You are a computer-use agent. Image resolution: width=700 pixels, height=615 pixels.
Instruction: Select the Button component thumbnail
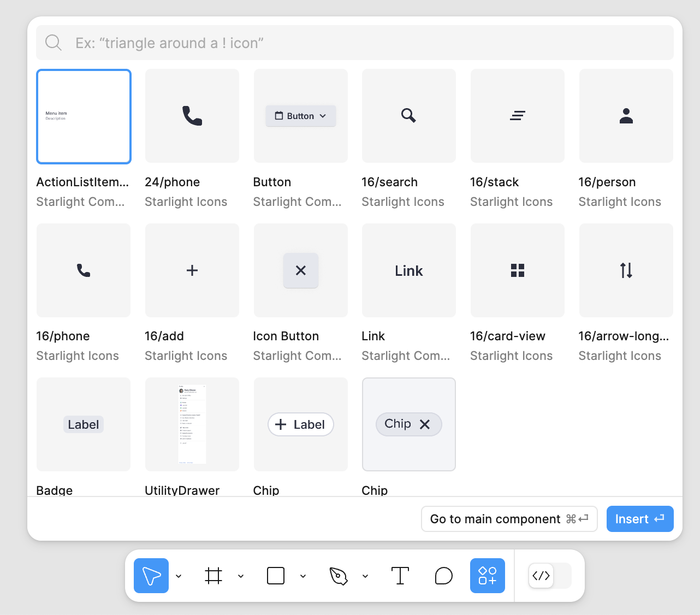click(x=301, y=116)
